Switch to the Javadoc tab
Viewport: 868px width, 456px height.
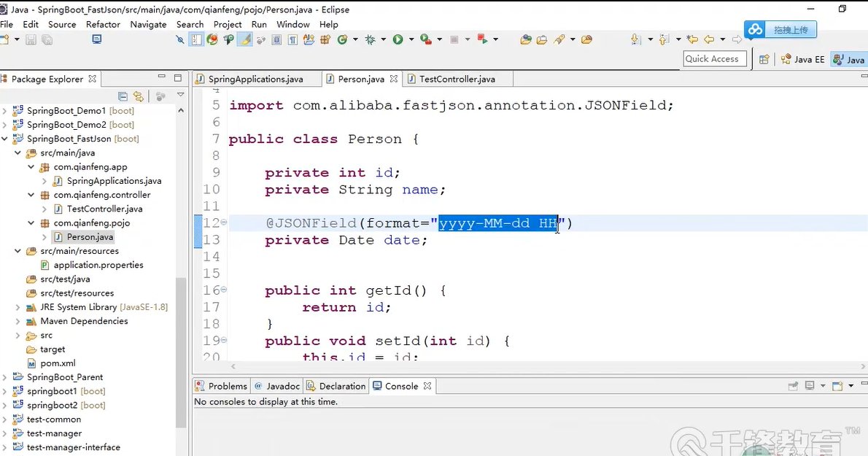tap(277, 386)
